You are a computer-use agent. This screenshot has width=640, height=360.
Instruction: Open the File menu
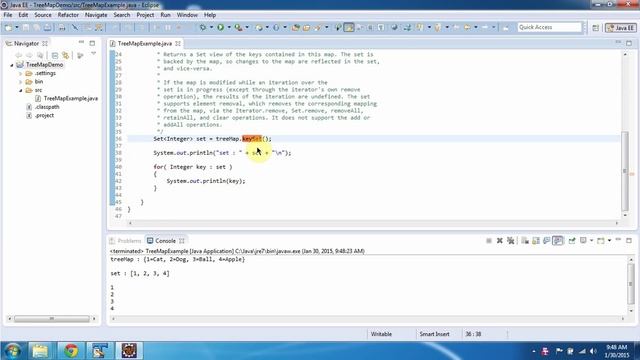pyautogui.click(x=8, y=15)
